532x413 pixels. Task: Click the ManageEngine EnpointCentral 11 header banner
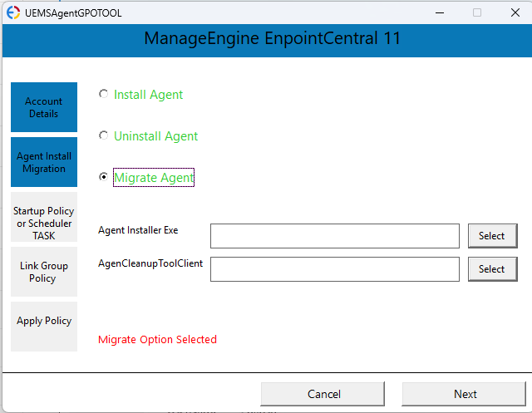[268, 41]
